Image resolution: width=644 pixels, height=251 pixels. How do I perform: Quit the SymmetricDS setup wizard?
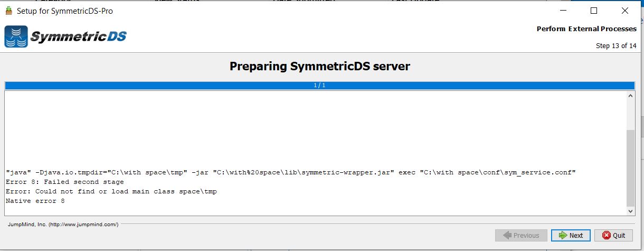[613, 235]
